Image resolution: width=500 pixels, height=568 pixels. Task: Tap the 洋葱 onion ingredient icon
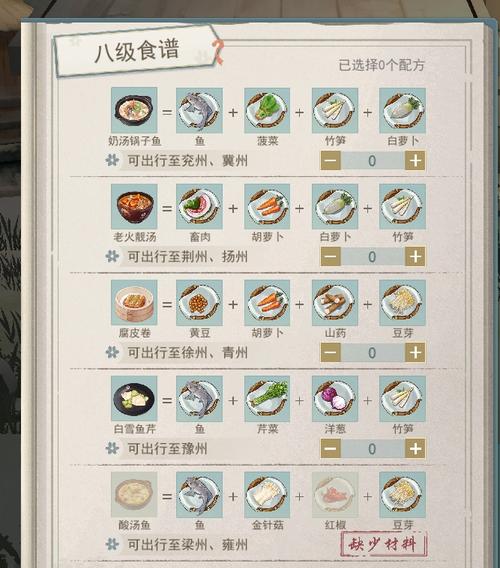click(x=335, y=398)
